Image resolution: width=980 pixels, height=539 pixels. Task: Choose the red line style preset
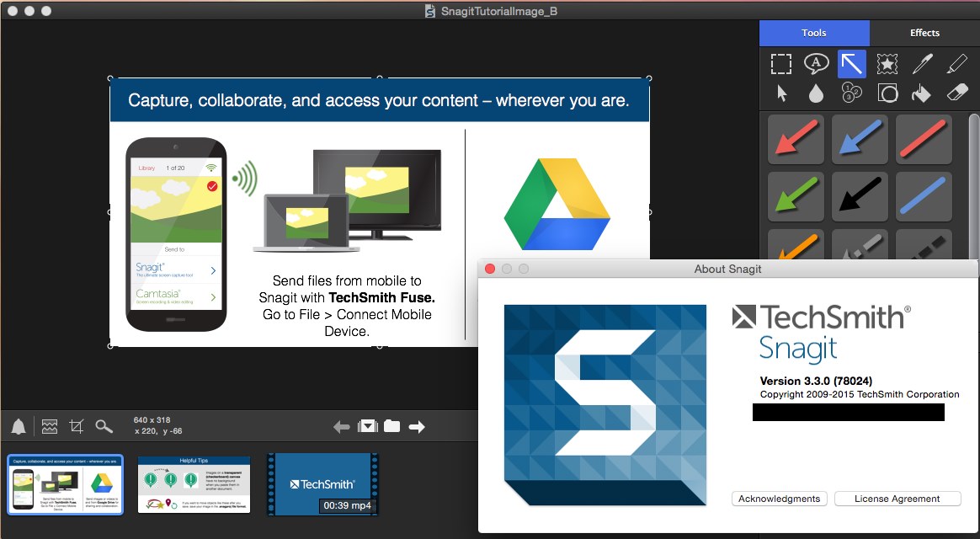[x=923, y=139]
